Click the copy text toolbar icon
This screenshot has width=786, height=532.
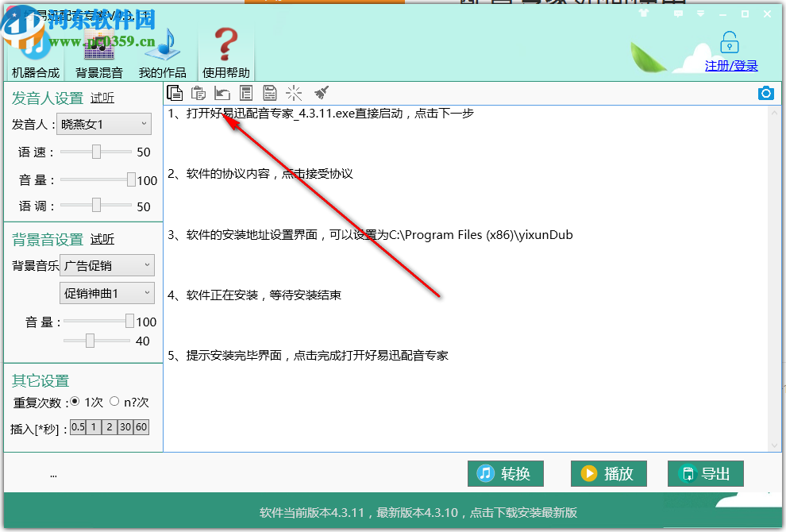[x=175, y=93]
